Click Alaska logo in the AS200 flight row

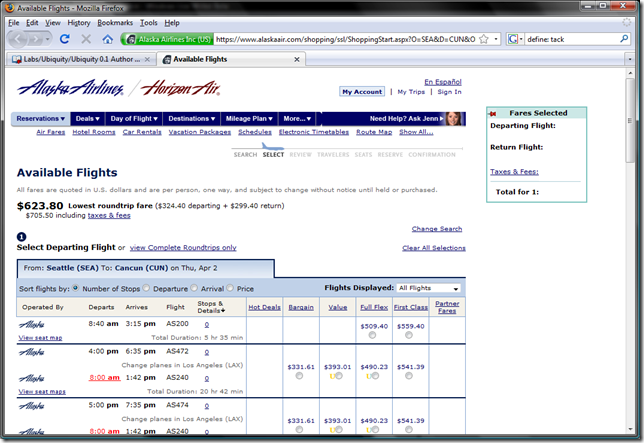(32, 325)
